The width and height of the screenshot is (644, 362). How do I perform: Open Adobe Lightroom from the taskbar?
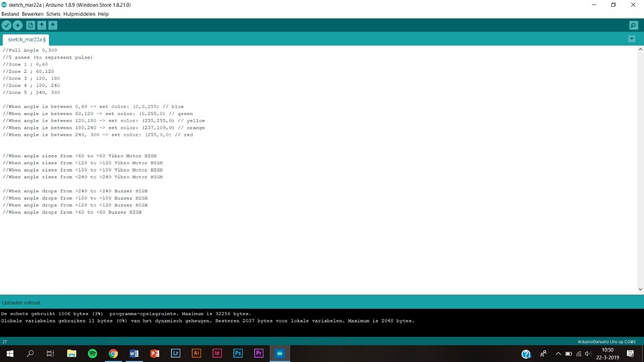[175, 353]
